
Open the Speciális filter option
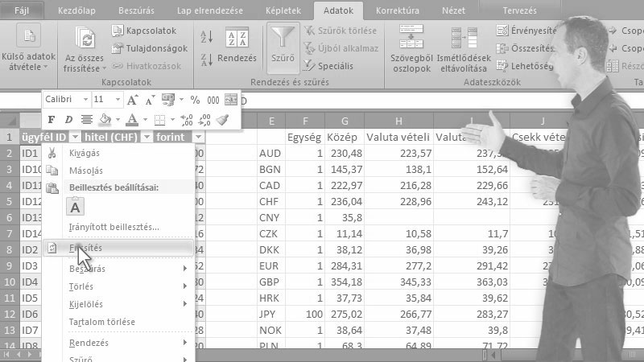pyautogui.click(x=328, y=66)
